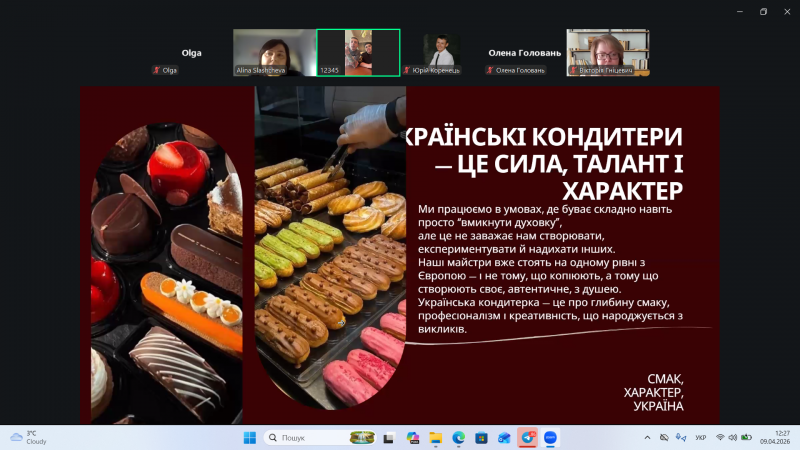Image resolution: width=800 pixels, height=450 pixels.
Task: Click the Task View icon
Action: 389,438
